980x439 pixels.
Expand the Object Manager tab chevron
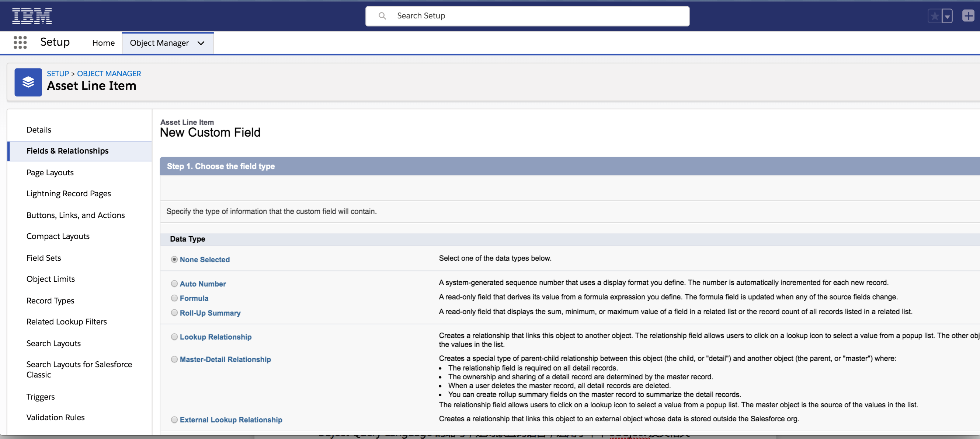(201, 43)
